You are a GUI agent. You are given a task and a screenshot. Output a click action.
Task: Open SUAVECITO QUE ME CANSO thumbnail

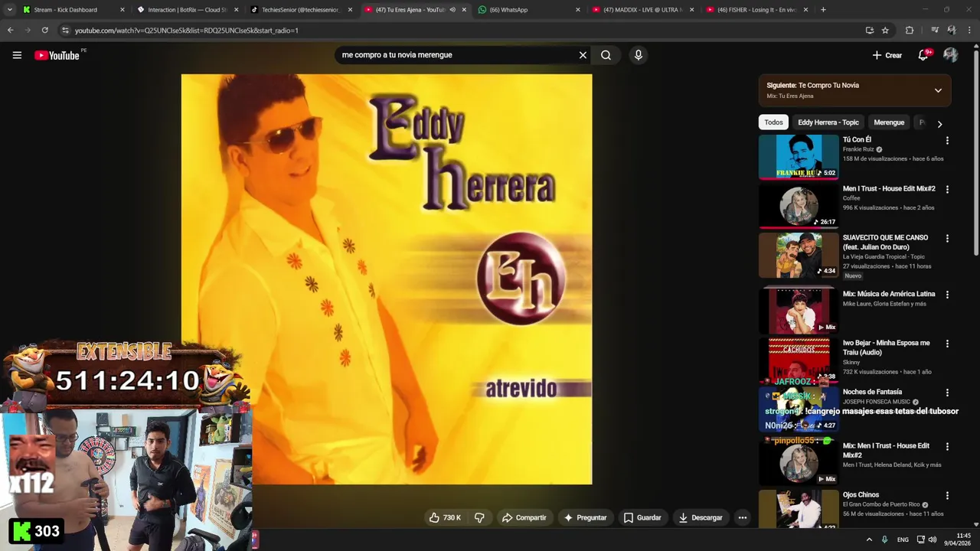(799, 256)
